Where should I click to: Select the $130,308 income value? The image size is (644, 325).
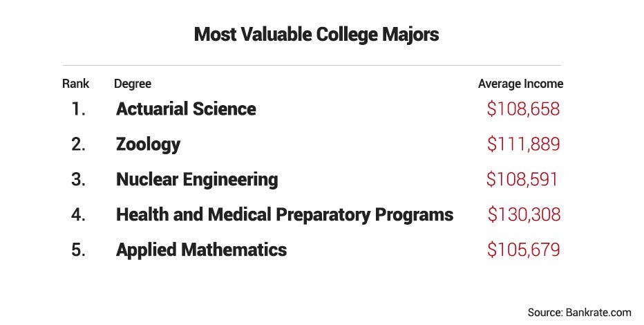click(x=524, y=214)
